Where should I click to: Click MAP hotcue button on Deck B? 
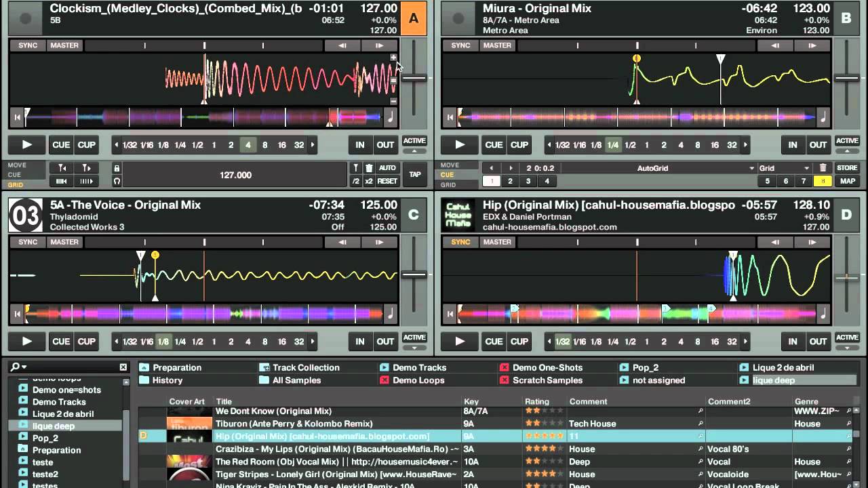pyautogui.click(x=847, y=181)
